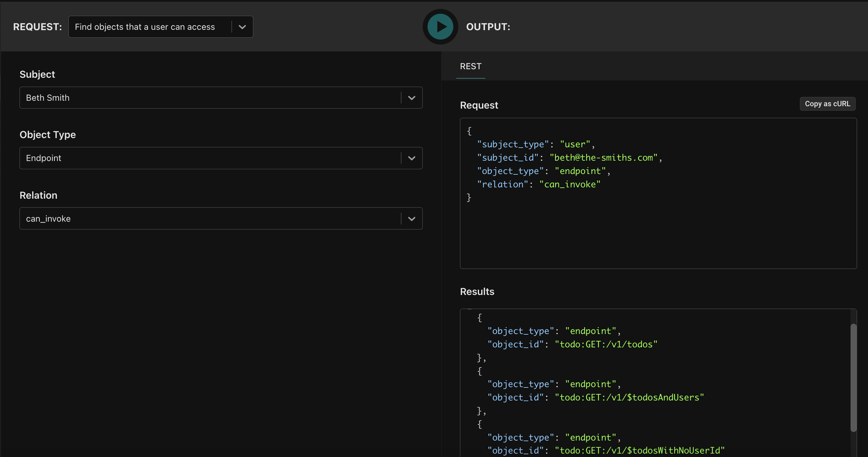Screen dimensions: 868x457
Task: Click the Subject label
Action: pos(37,74)
